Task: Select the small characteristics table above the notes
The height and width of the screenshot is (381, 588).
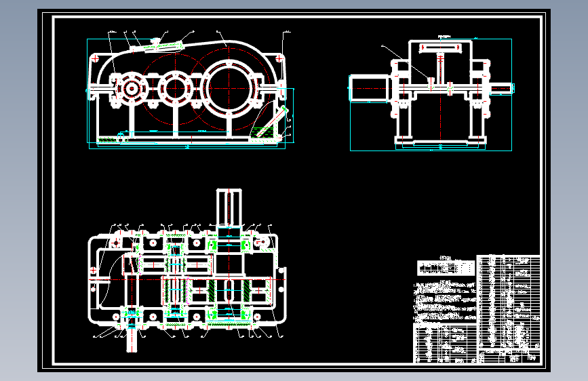Action: 446,267
